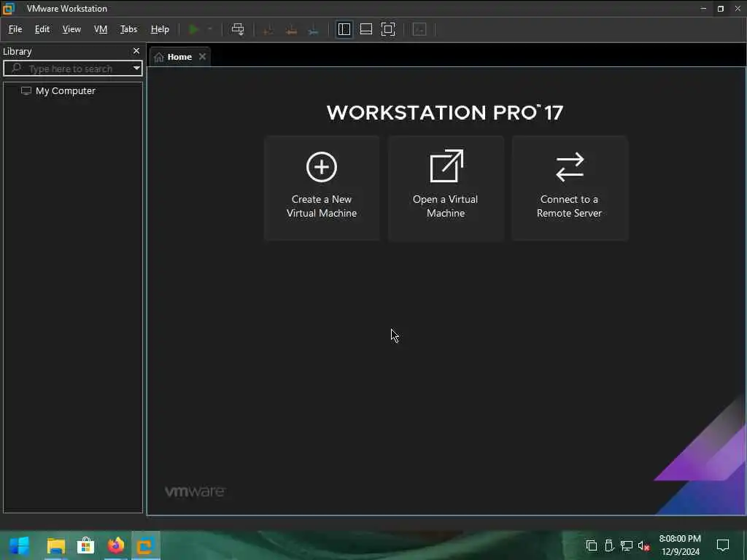Click the task view tray icon
The width and height of the screenshot is (747, 560).
pos(592,545)
